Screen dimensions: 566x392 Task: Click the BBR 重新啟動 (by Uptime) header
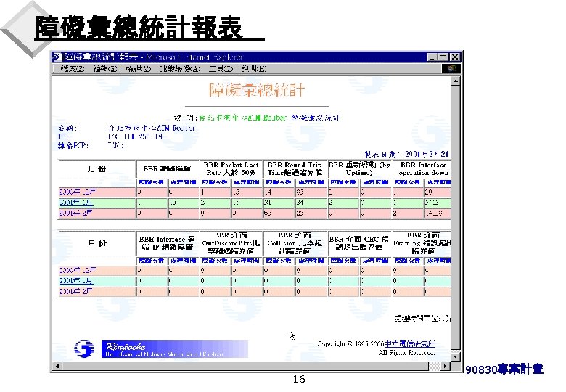point(359,168)
